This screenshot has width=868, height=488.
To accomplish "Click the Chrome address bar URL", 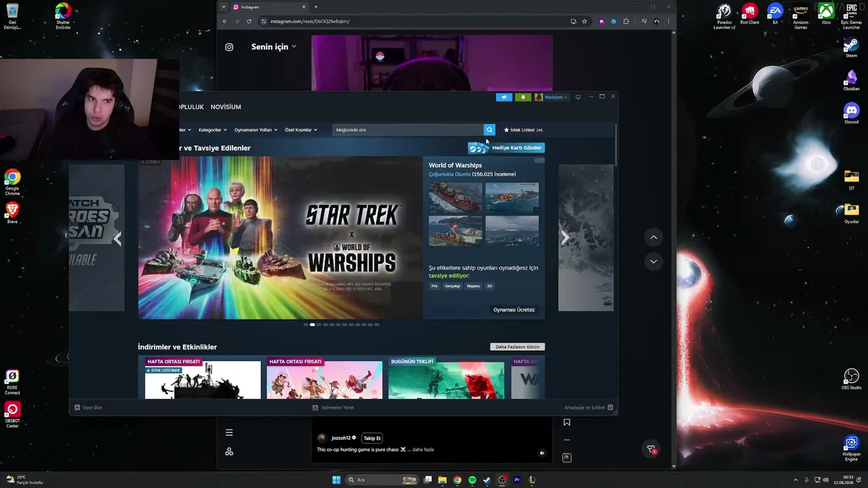I will [x=310, y=21].
